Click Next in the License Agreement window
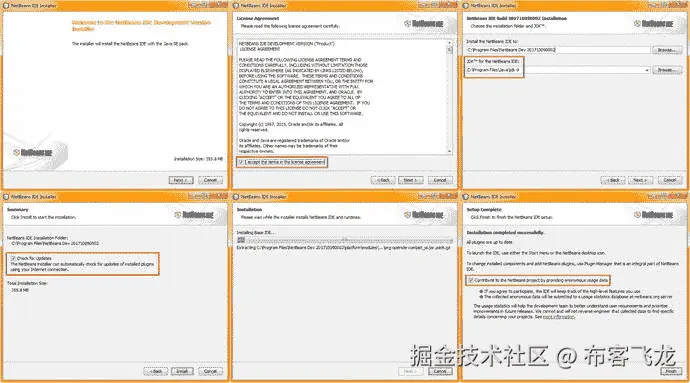 411,180
